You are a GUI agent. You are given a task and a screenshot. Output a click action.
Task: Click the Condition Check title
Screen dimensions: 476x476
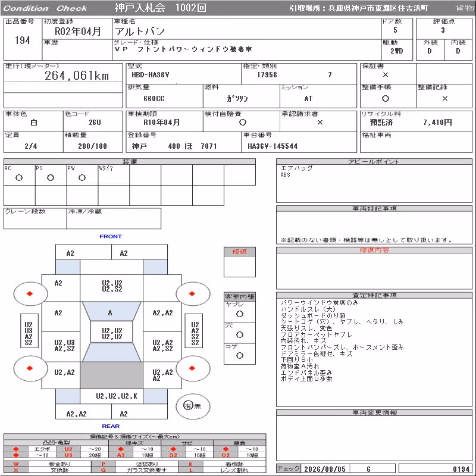45,8
